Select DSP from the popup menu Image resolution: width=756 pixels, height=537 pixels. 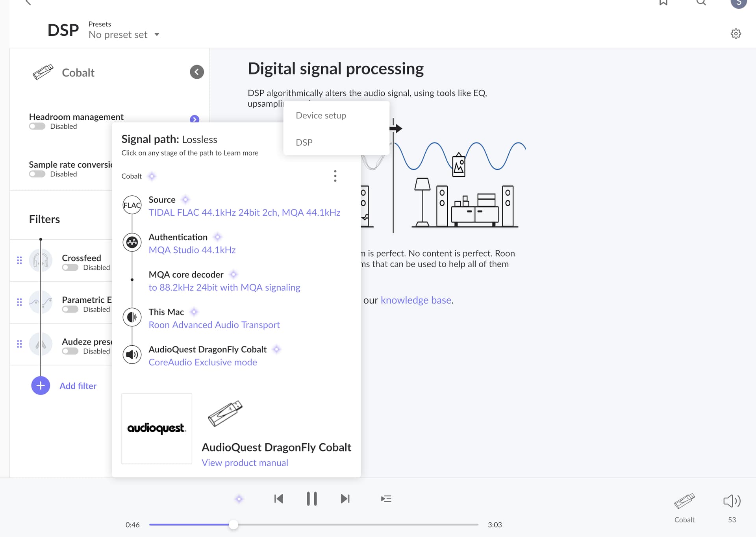pyautogui.click(x=304, y=143)
